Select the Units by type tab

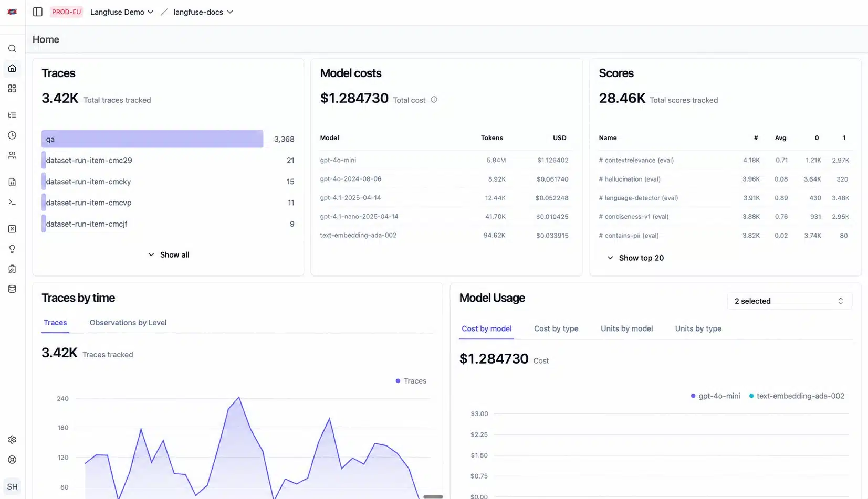click(698, 328)
